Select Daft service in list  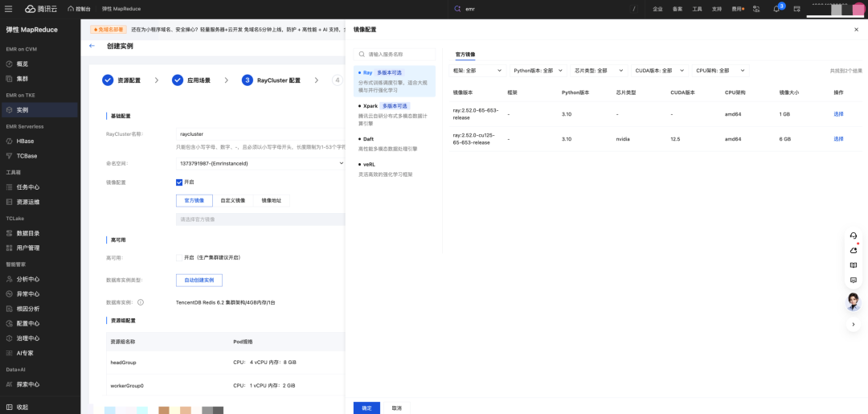coord(395,144)
